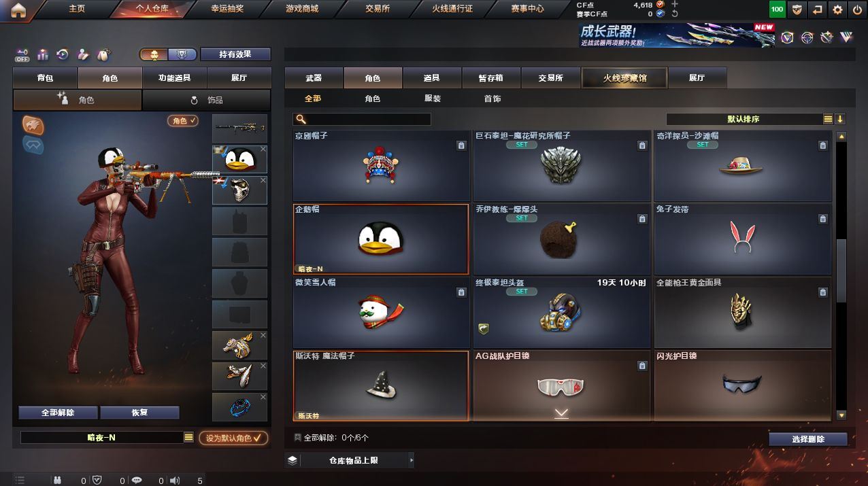Click the item list vertical scrollbar
868x486 pixels.
point(841,275)
